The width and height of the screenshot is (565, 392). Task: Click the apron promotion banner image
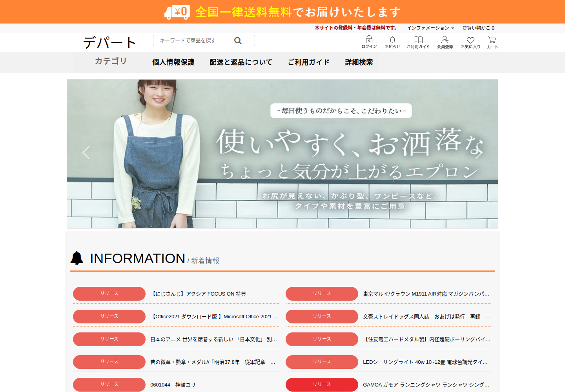pyautogui.click(x=282, y=154)
